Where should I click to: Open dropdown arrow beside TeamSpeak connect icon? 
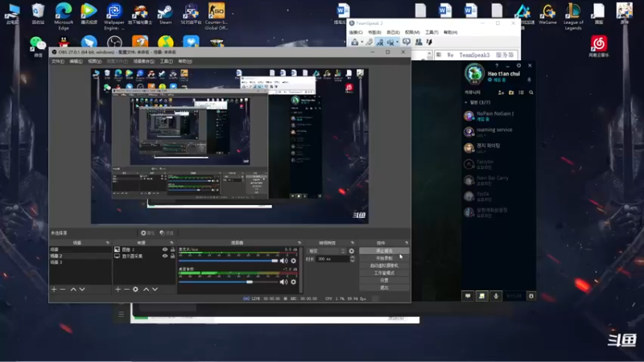click(x=361, y=43)
